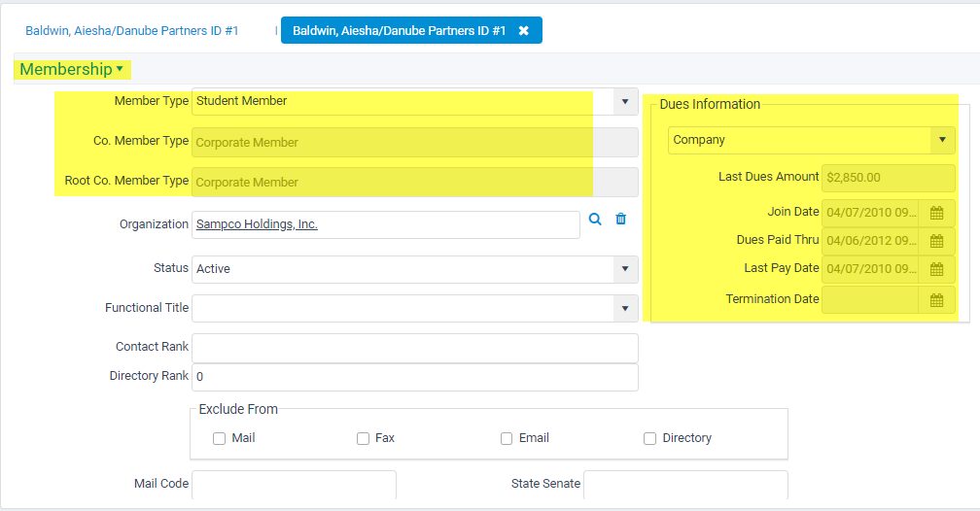Viewport: 980px width, 511px height.
Task: Open the Last Pay Date calendar icon
Action: (936, 269)
